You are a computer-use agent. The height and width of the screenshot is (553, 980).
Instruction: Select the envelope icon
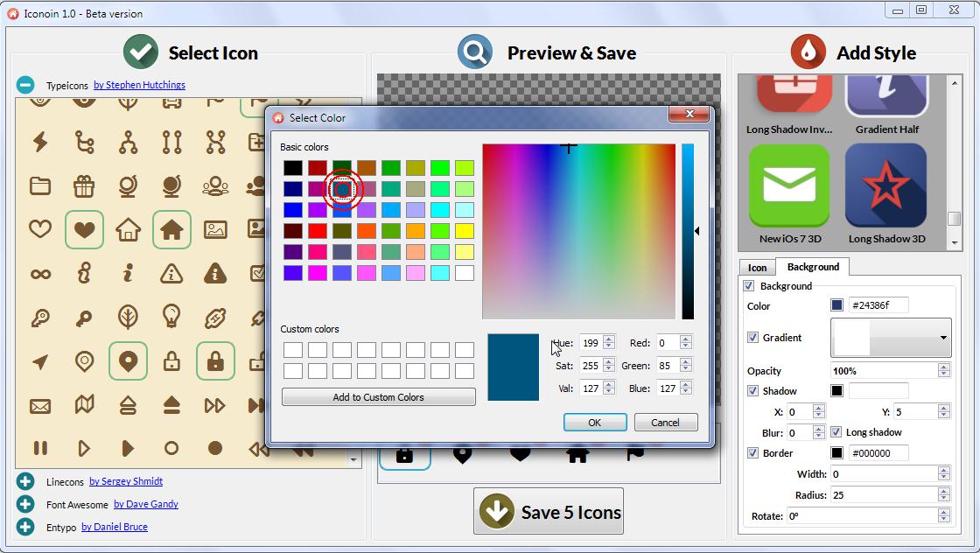[x=40, y=405]
